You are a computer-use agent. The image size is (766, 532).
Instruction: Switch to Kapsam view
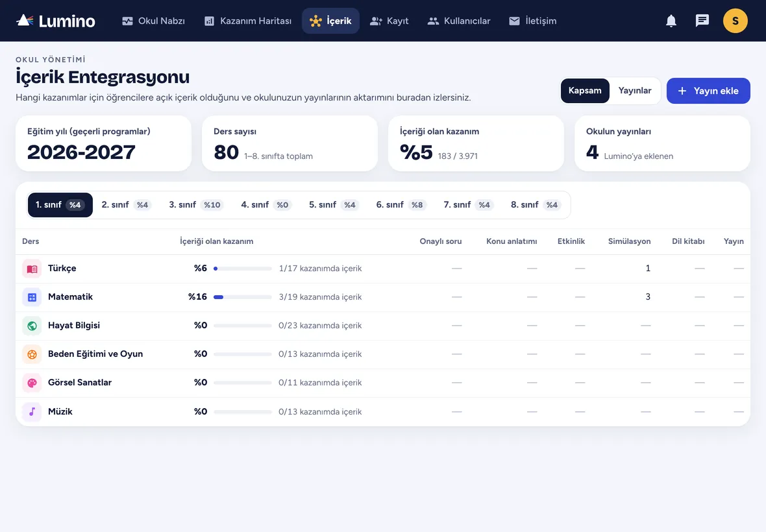click(x=585, y=91)
